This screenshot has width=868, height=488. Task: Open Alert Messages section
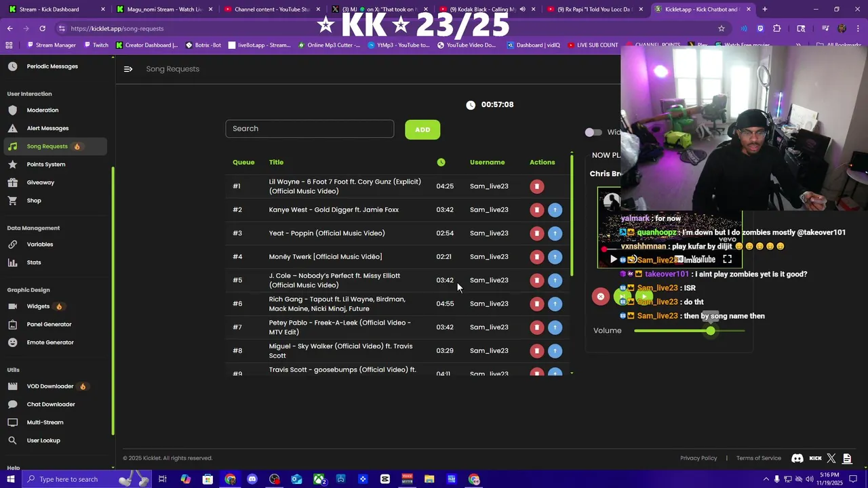click(x=47, y=128)
